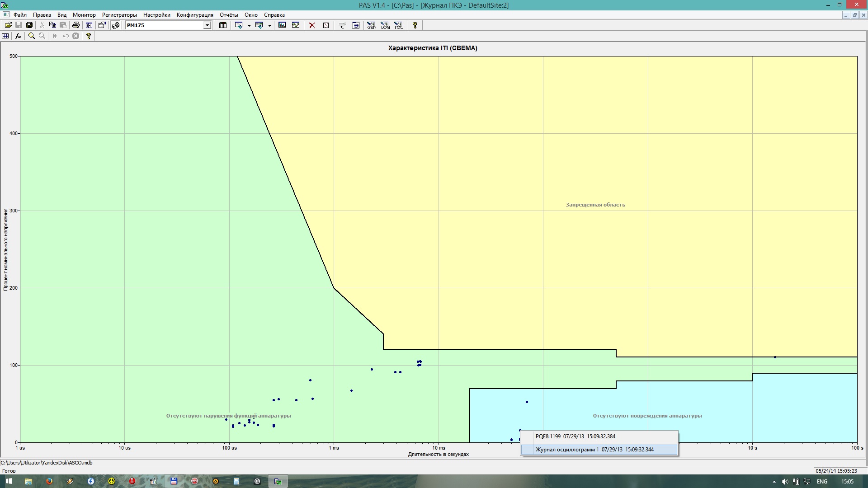868x488 pixels.
Task: Open the properties checklist toolbar icon
Action: point(102,25)
